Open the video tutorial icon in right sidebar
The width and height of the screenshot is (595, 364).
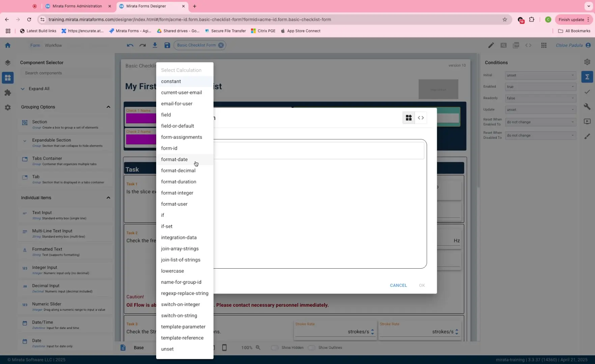point(587,121)
